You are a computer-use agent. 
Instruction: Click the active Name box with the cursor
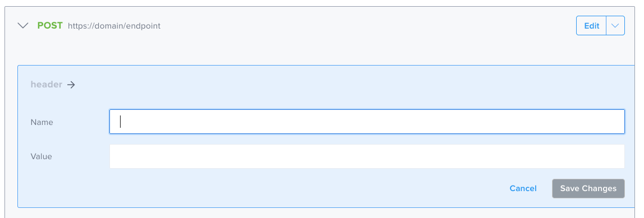coord(367,122)
